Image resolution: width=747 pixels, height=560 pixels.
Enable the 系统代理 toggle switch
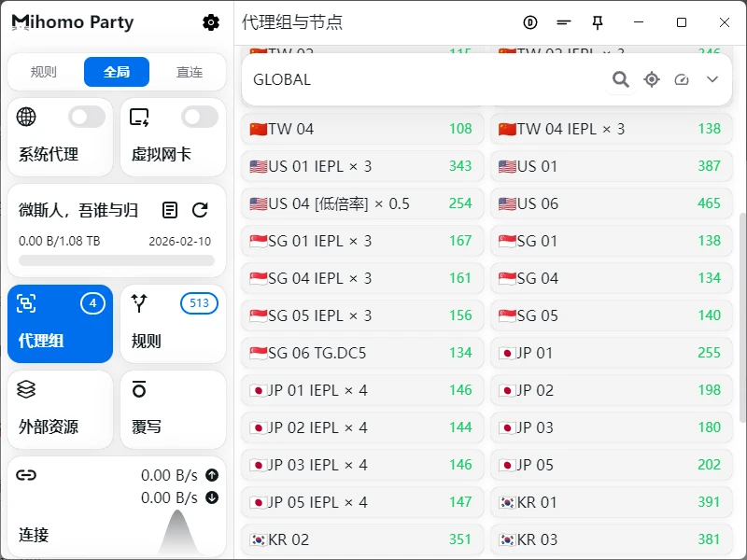point(87,117)
